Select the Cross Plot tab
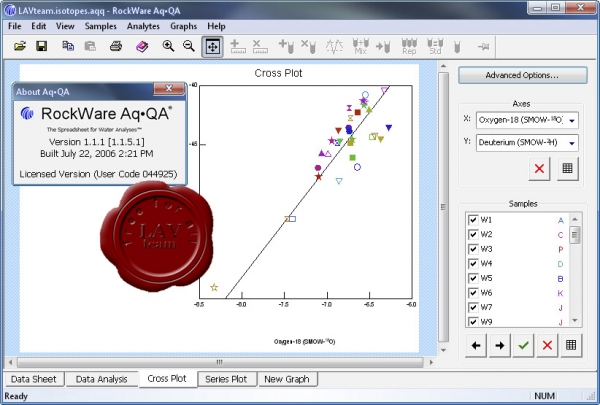 [167, 379]
